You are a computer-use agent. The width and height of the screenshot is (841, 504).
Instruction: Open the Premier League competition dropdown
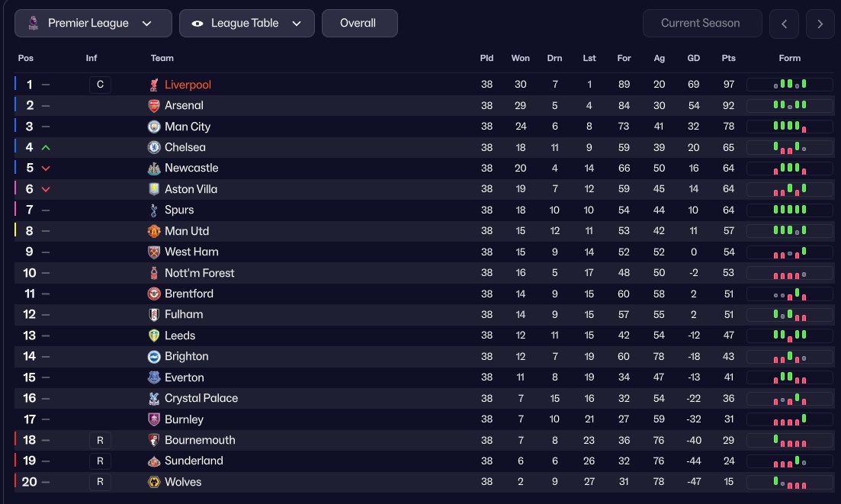93,24
